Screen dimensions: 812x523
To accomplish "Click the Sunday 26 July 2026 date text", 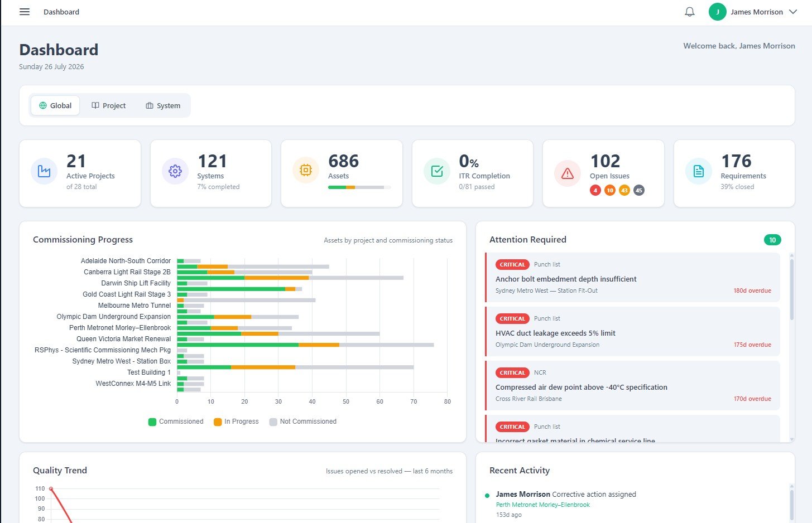I will 51,66.
